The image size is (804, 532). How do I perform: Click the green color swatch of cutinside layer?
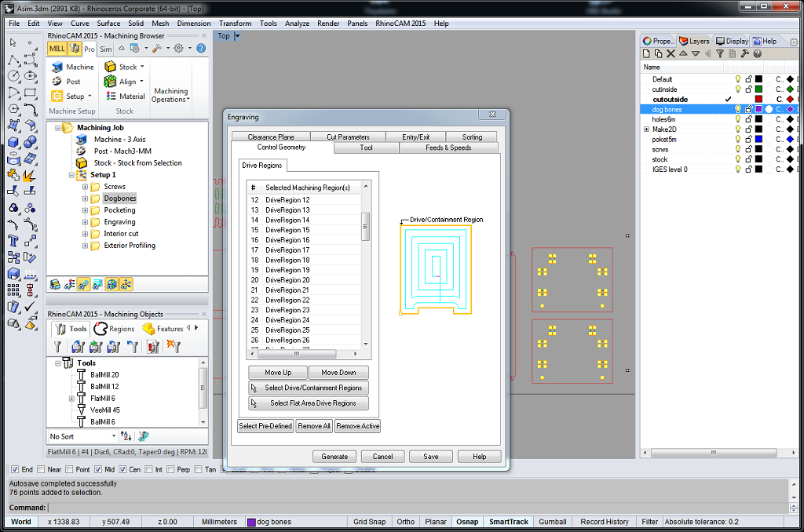pyautogui.click(x=758, y=89)
